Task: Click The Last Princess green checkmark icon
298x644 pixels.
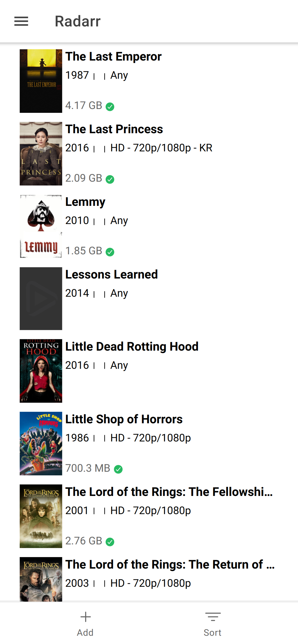Action: [x=110, y=179]
